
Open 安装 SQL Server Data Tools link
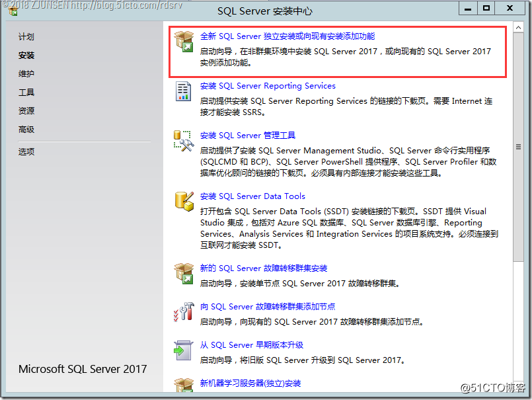[x=252, y=196]
